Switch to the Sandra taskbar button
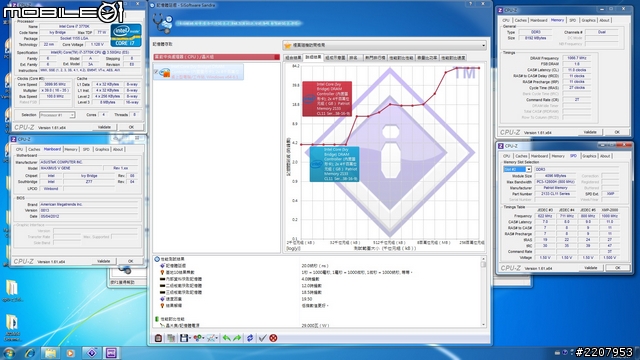The image size is (640, 360). (x=91, y=353)
